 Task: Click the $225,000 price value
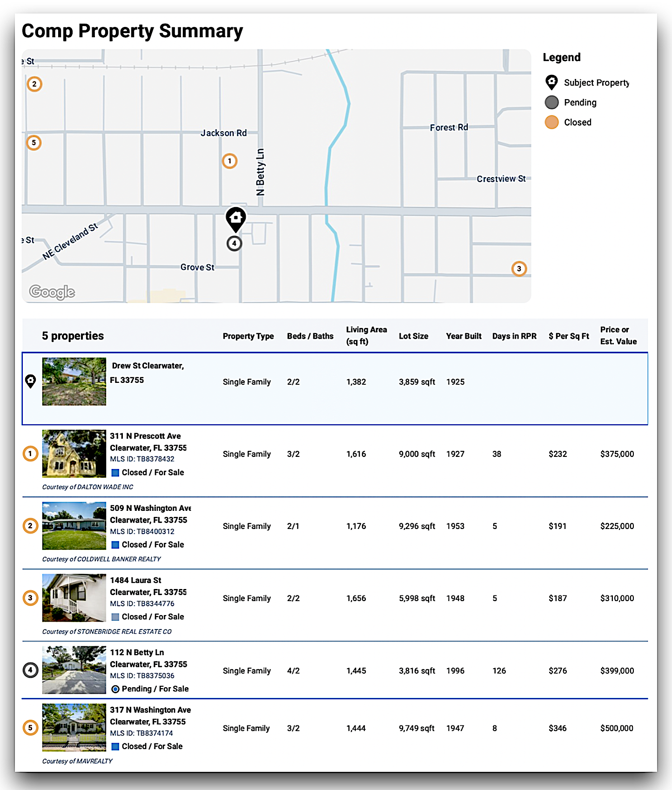(617, 526)
